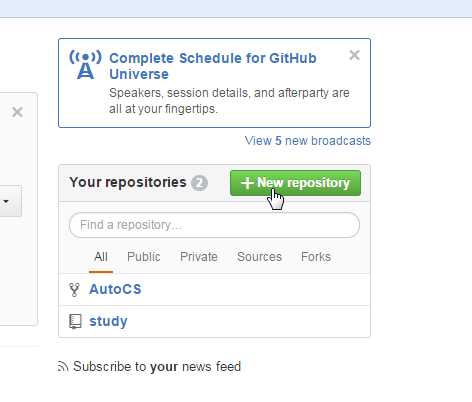The height and width of the screenshot is (402, 472).
Task: Click the fork icon beside AutoCS
Action: point(74,289)
